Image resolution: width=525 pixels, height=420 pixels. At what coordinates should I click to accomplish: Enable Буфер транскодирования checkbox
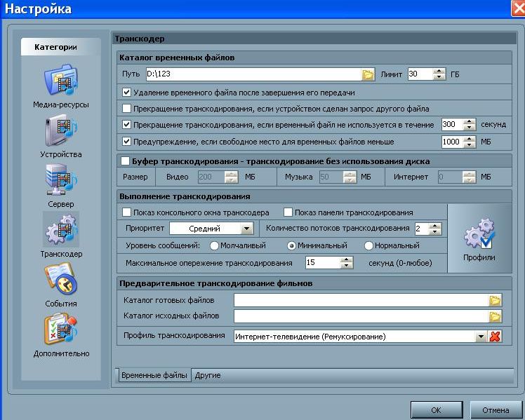click(x=126, y=161)
